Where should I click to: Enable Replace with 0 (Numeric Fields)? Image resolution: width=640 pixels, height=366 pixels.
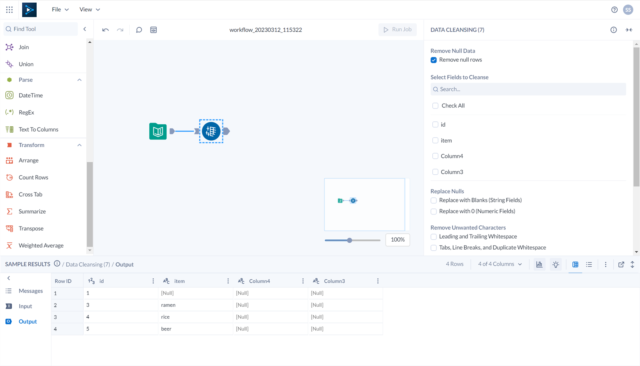[434, 211]
